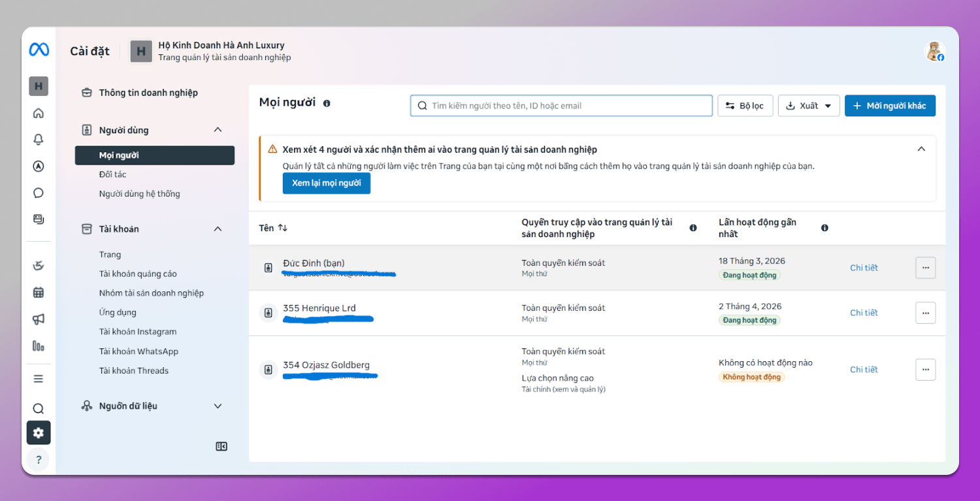The width and height of the screenshot is (980, 501).
Task: Click the Meta logo icon
Action: [x=39, y=50]
